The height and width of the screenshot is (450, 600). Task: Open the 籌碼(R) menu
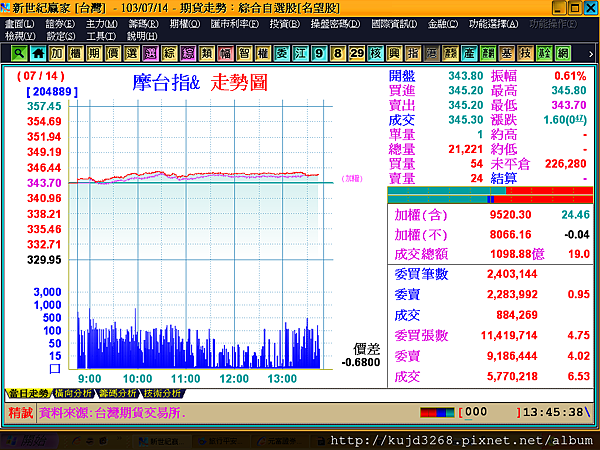tap(143, 24)
